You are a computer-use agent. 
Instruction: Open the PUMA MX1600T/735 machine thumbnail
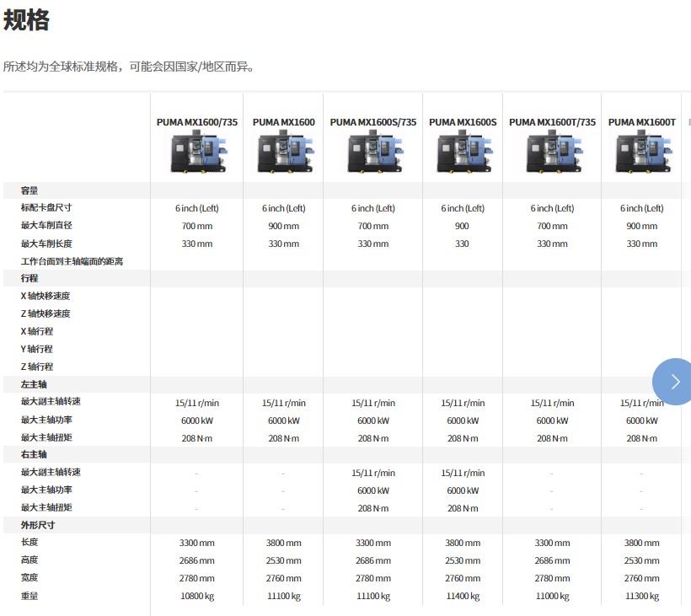pyautogui.click(x=554, y=153)
